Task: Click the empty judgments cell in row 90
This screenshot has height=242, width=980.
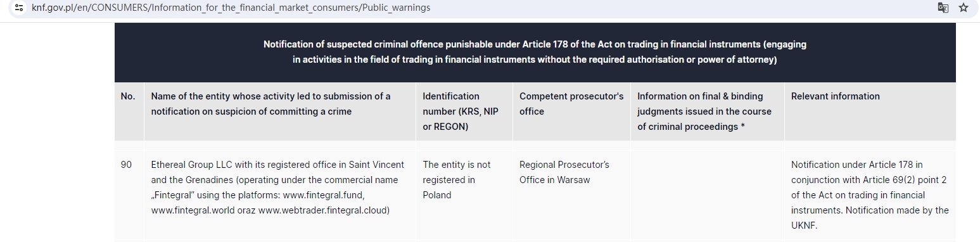Action: (x=707, y=195)
